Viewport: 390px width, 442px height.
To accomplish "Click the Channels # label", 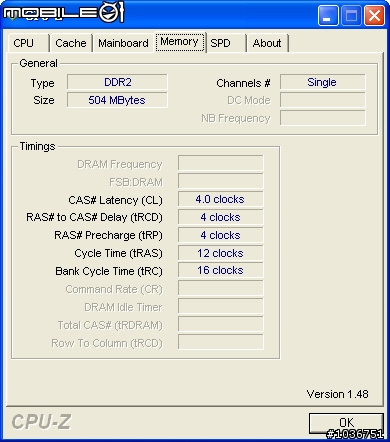I will tap(243, 83).
